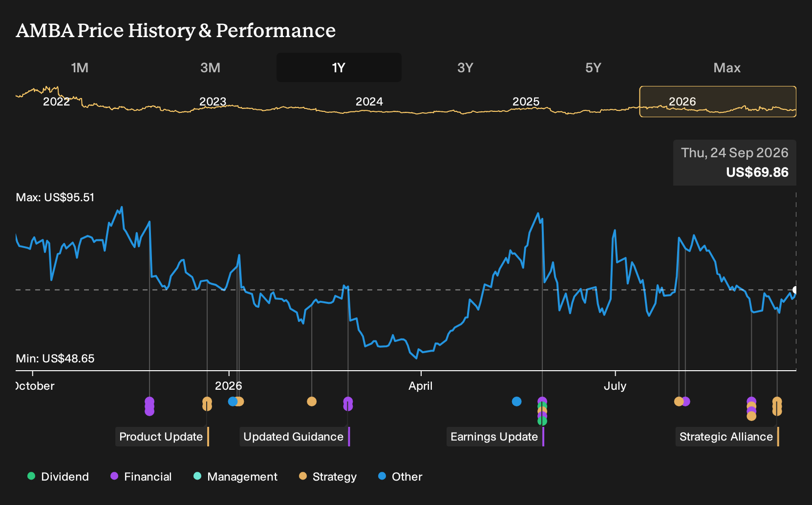This screenshot has height=505, width=812.
Task: Choose the 5Y range tab
Action: click(x=593, y=67)
